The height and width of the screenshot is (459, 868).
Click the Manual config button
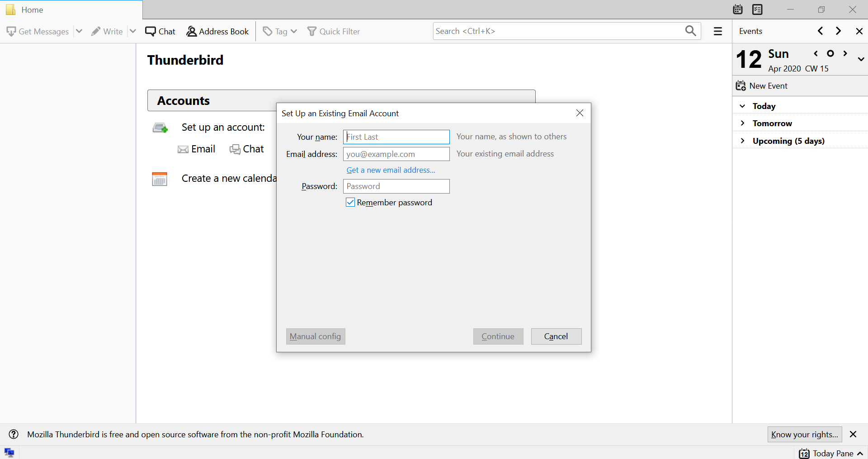(x=316, y=336)
